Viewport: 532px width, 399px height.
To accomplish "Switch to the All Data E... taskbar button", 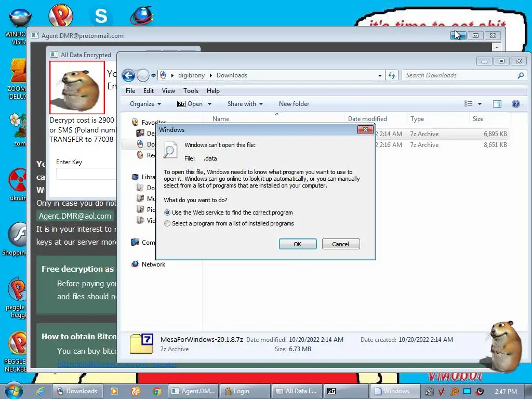I will point(297,391).
